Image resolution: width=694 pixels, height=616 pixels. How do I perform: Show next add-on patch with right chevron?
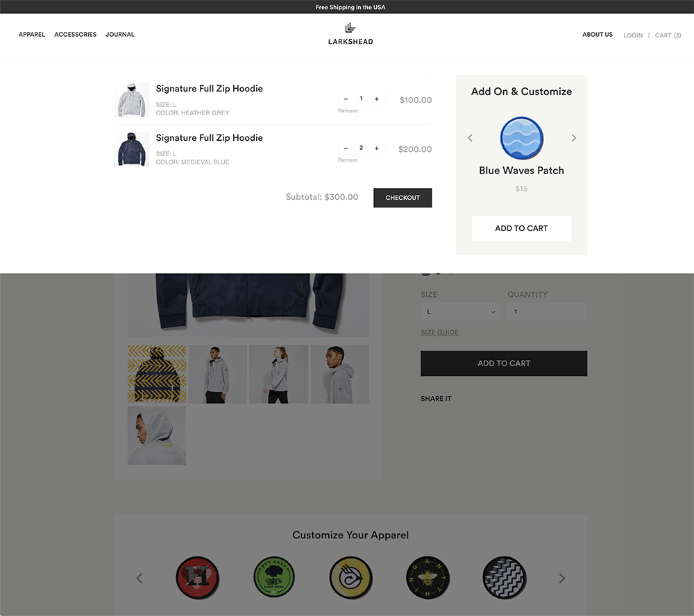click(574, 138)
